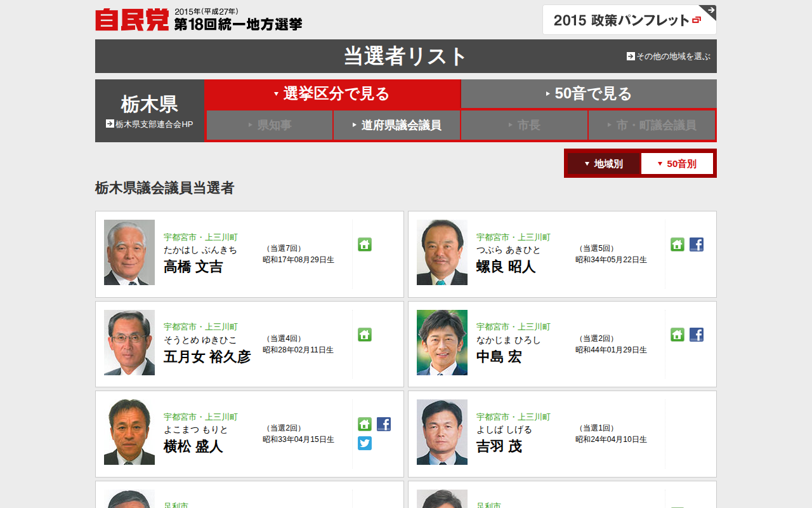812x508 pixels.
Task: Click reading つぶら あきひと
Action: (509, 250)
